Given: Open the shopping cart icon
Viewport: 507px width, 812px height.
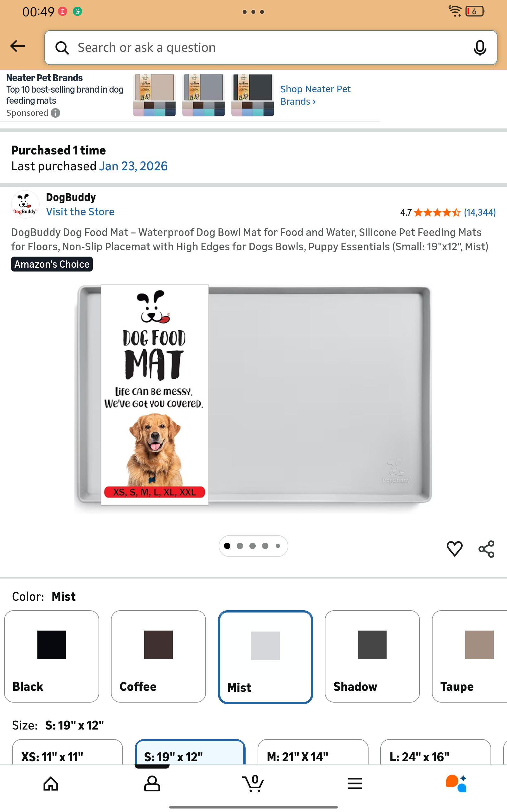Looking at the screenshot, I should (253, 783).
